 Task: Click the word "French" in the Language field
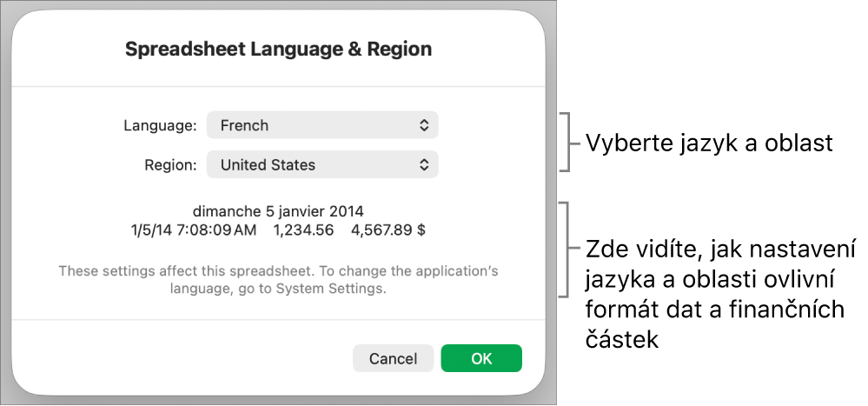pos(245,125)
